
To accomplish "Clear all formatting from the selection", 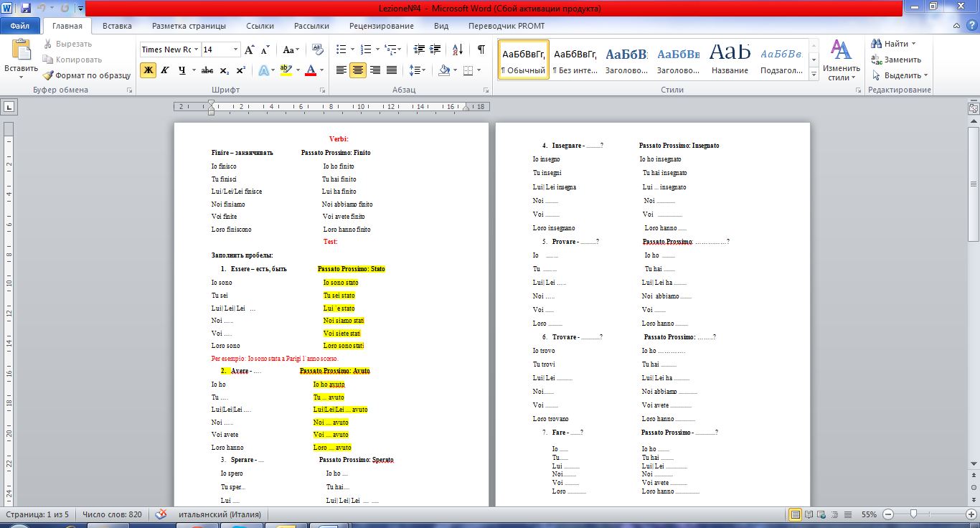I will (318, 49).
